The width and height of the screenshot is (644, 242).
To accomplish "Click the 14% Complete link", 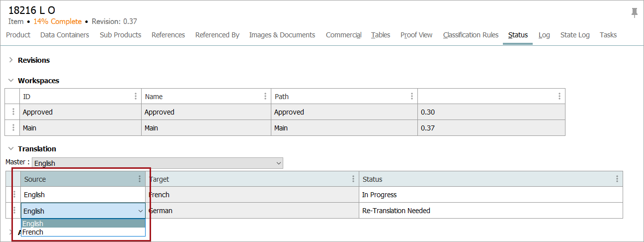I will (x=57, y=21).
